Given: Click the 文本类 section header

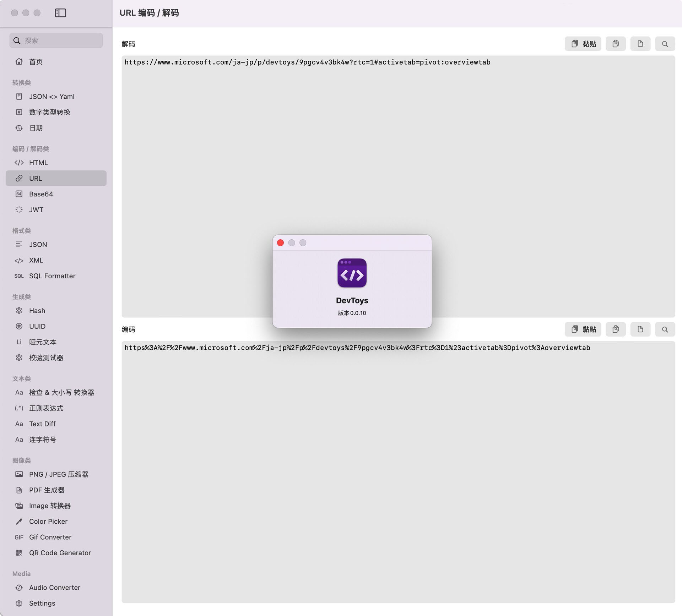Looking at the screenshot, I should pyautogui.click(x=22, y=379).
